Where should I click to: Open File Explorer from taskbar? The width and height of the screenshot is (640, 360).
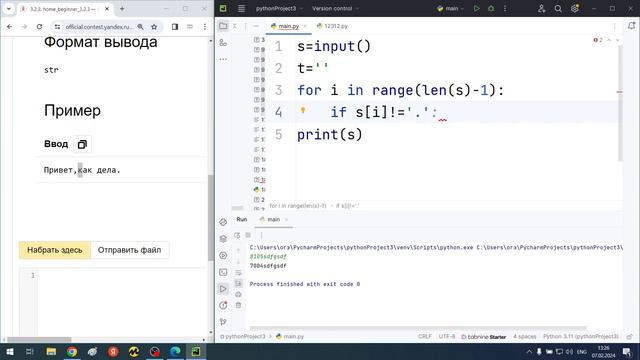(51, 351)
